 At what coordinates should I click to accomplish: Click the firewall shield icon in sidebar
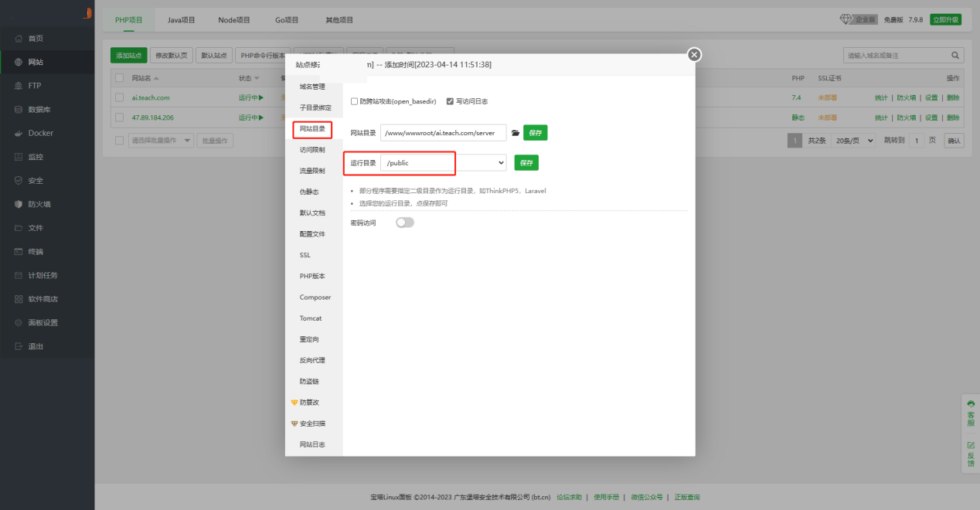click(19, 204)
